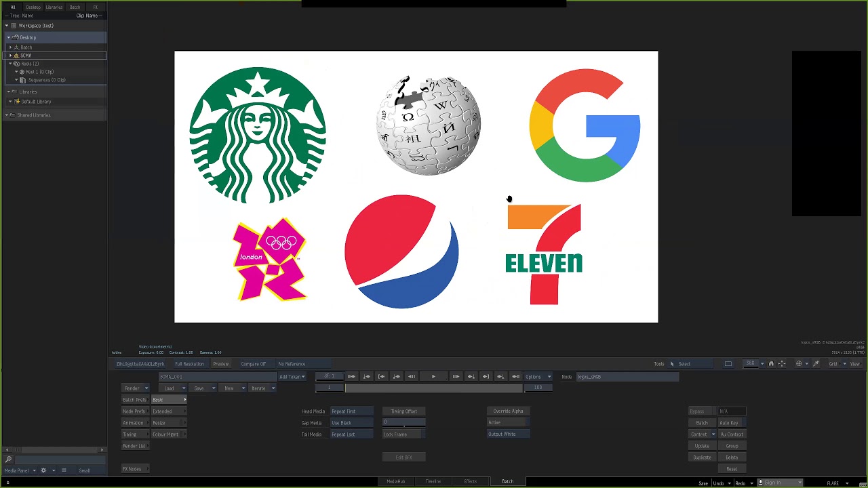Click the timeline scrub bar
Viewport: 868px width, 488px height.
(x=434, y=388)
